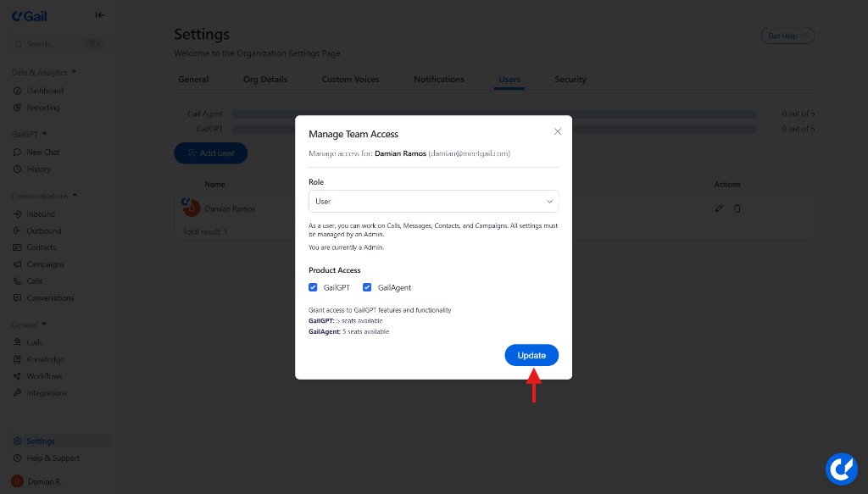Open Settings in the sidebar
The width and height of the screenshot is (868, 494).
pos(58,441)
